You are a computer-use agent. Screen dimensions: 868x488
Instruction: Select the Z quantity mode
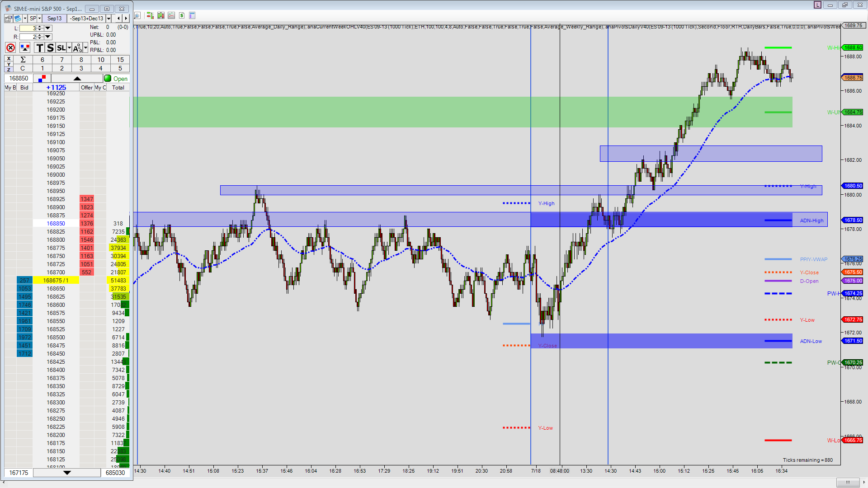[x=9, y=69]
